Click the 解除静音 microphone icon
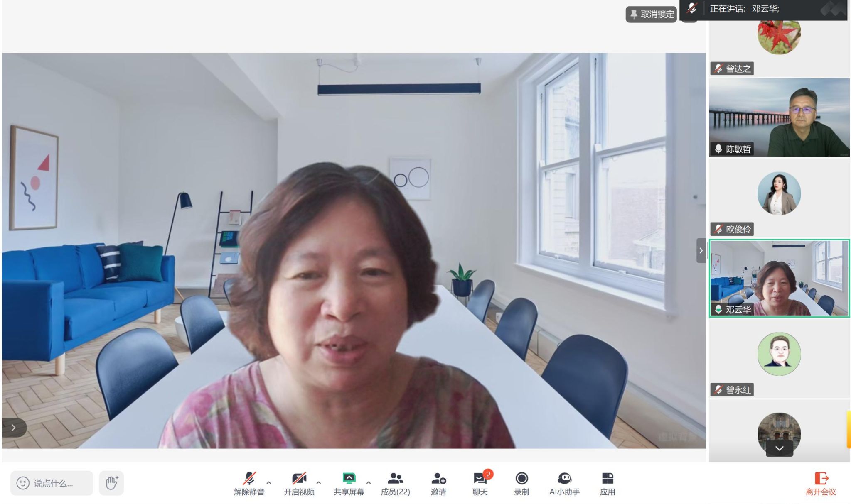 tap(249, 479)
